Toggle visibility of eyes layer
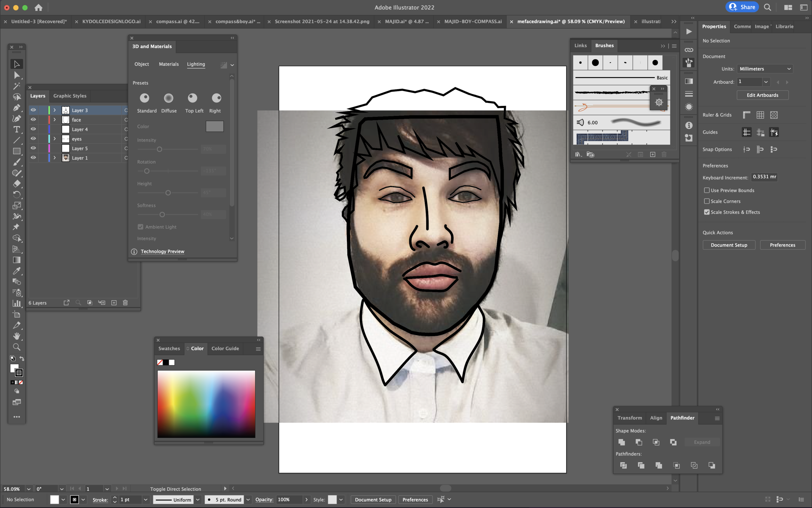The width and height of the screenshot is (812, 508). point(33,138)
